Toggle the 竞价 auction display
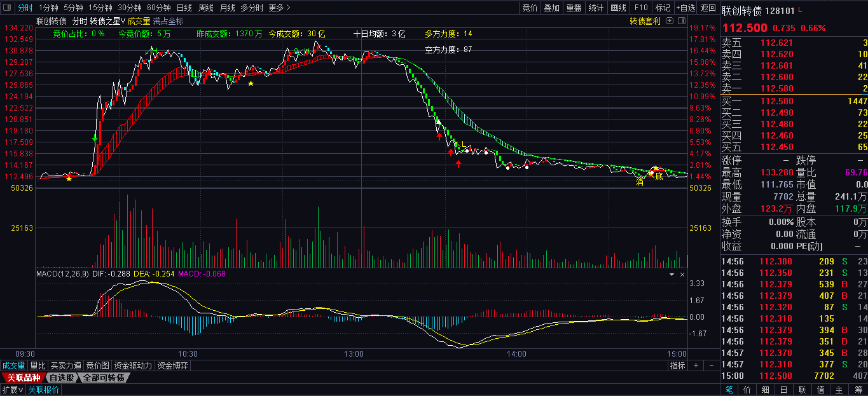Viewport: 868px width, 396px height. pos(530,8)
